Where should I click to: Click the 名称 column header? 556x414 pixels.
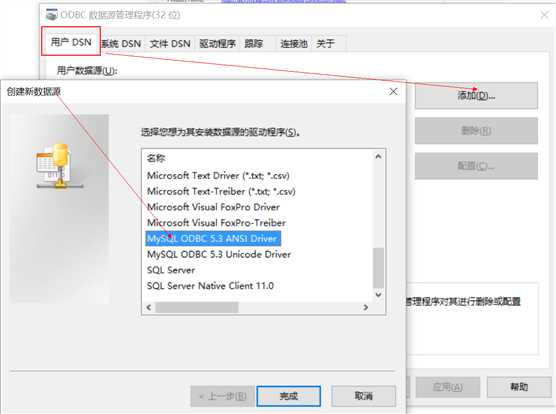click(x=156, y=158)
